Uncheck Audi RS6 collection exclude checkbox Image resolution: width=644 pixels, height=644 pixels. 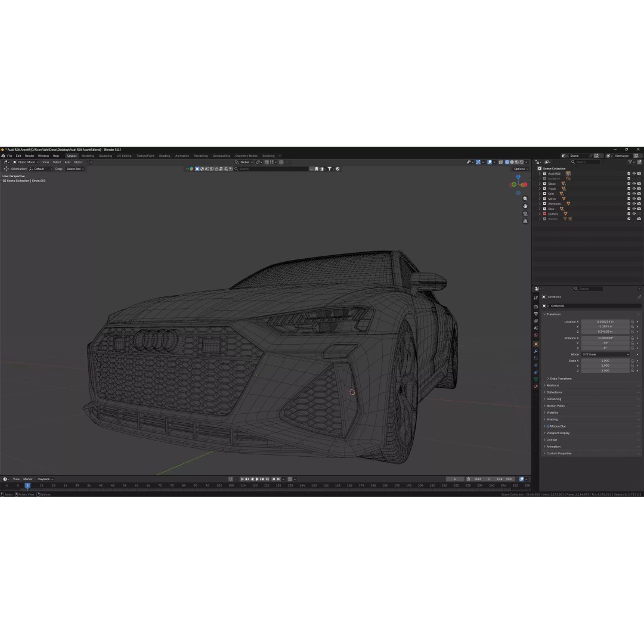point(629,174)
